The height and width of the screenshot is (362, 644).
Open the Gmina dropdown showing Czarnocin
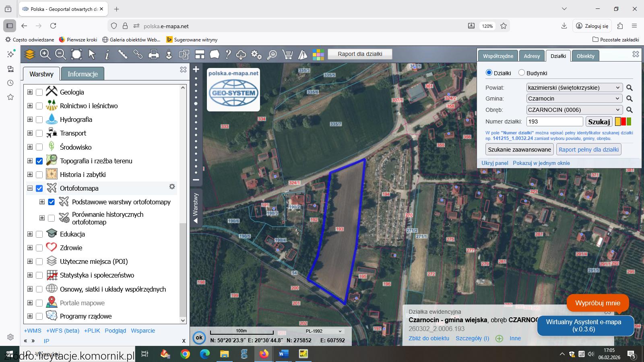pos(574,99)
